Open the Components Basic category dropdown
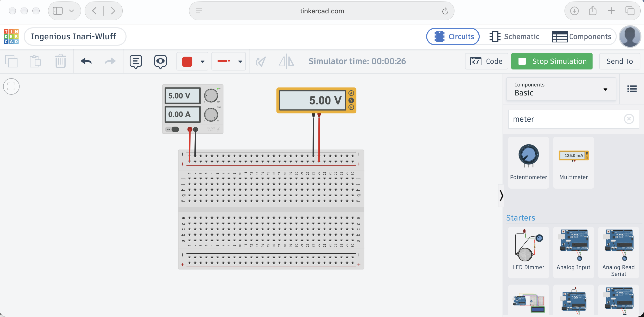644x317 pixels. (x=561, y=89)
